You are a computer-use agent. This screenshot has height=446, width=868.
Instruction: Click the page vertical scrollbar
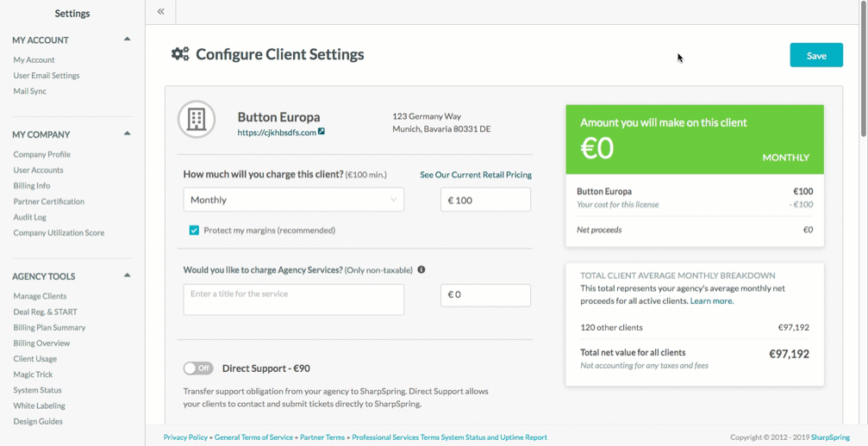pos(864,69)
